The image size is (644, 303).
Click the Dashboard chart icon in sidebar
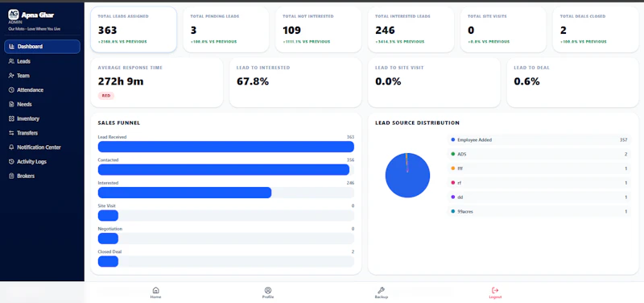(11, 47)
